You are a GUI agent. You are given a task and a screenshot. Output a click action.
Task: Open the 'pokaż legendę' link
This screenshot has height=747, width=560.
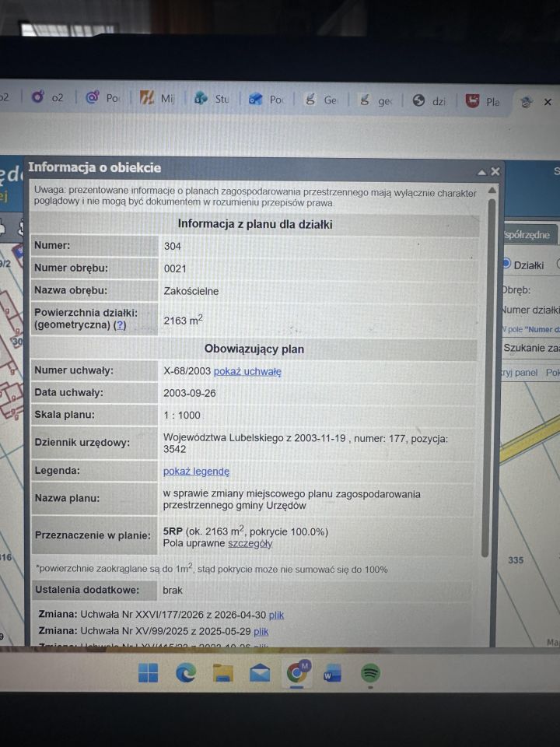pyautogui.click(x=196, y=472)
